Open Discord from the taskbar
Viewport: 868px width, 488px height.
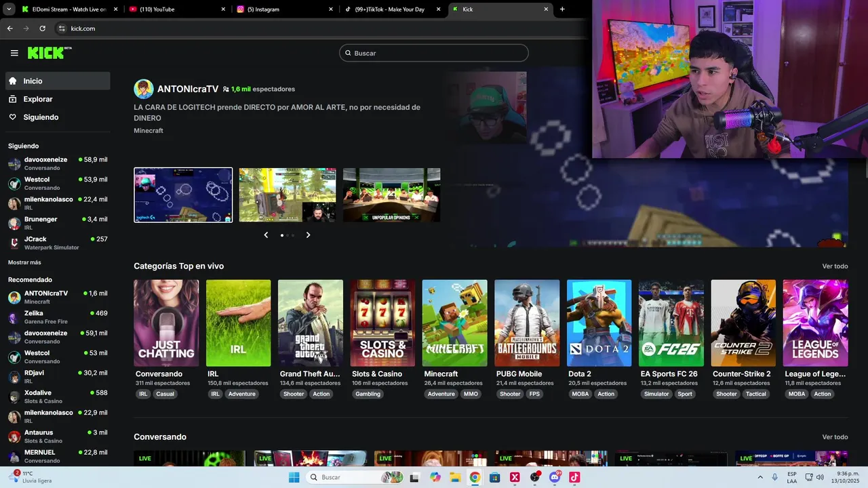pyautogui.click(x=555, y=477)
